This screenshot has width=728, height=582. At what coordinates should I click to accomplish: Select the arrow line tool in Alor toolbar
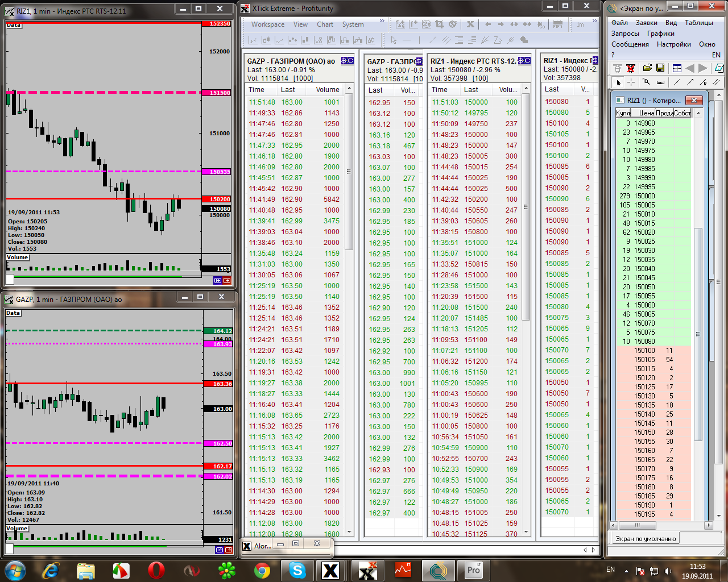[x=690, y=82]
